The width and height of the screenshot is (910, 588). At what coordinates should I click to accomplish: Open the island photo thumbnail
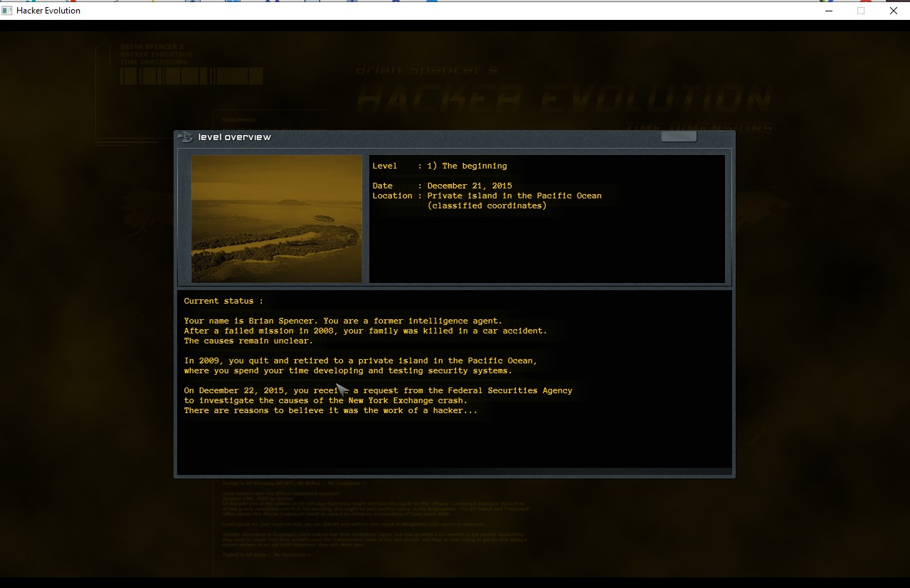(277, 219)
